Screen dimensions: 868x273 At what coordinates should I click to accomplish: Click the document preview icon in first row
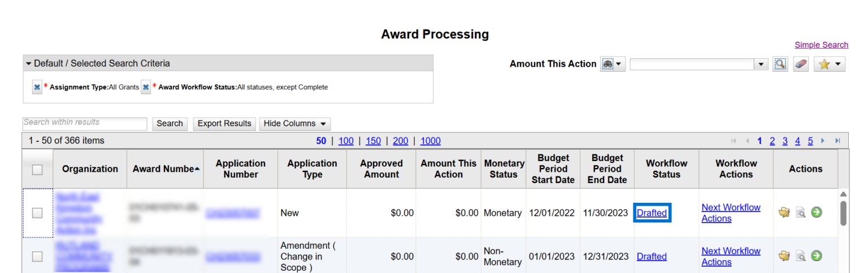800,213
